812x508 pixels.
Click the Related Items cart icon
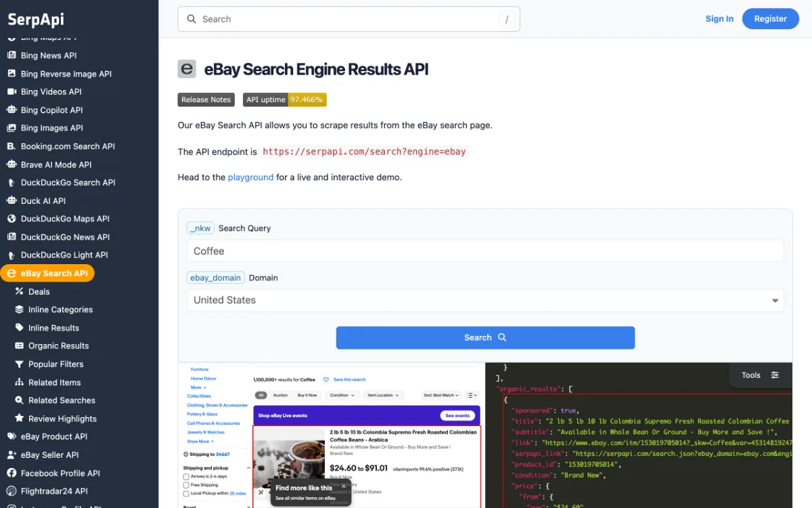coord(19,382)
